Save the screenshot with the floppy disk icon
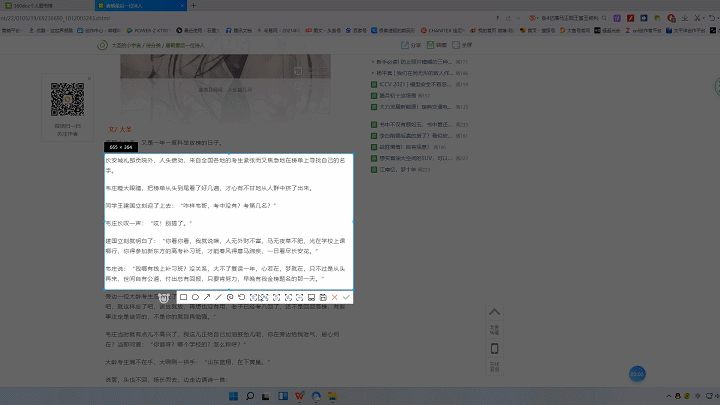 (323, 297)
